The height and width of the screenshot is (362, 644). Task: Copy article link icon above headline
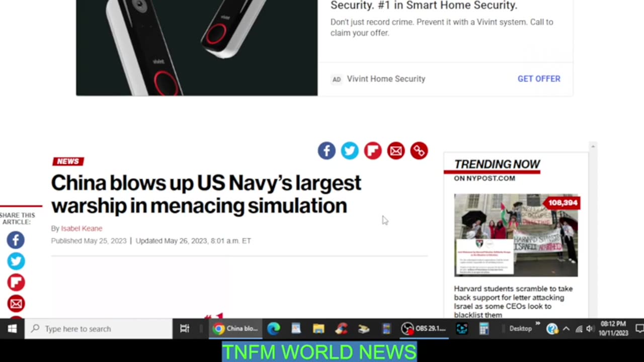click(x=419, y=151)
